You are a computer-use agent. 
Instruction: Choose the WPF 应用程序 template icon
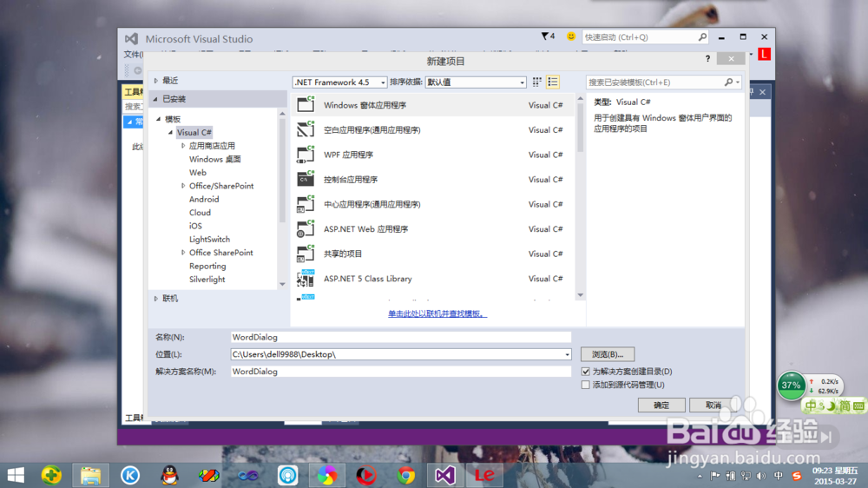(306, 155)
